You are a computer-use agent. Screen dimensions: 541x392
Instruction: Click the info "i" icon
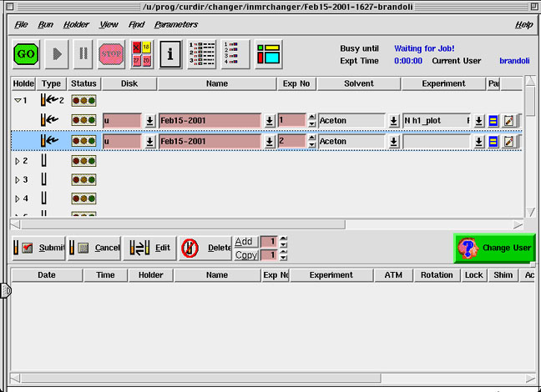click(170, 53)
